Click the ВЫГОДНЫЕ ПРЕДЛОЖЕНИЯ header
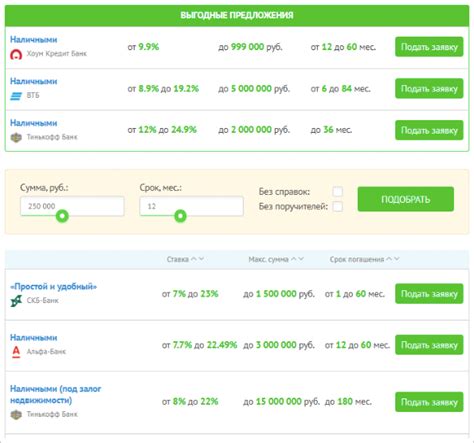The width and height of the screenshot is (474, 443). 237,15
